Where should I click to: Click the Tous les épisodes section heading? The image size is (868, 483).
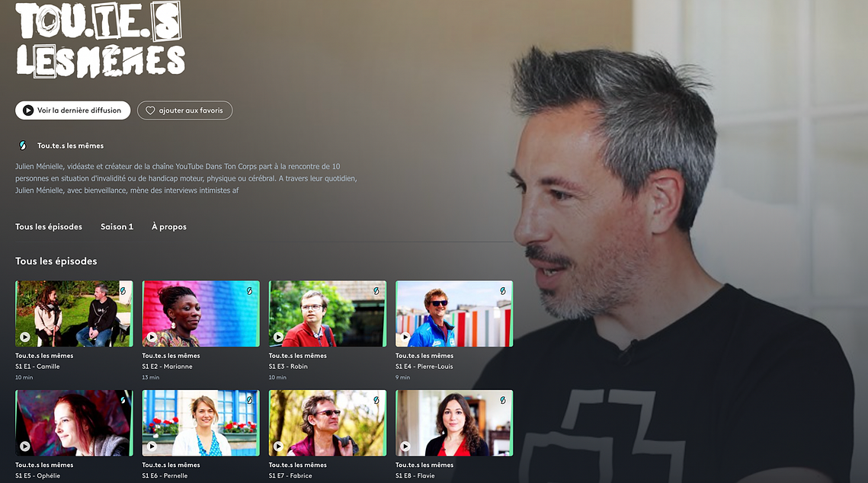[56, 261]
